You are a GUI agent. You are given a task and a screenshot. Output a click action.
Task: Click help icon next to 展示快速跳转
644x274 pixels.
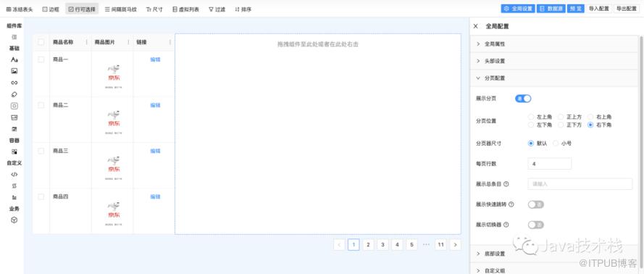[x=511, y=204]
